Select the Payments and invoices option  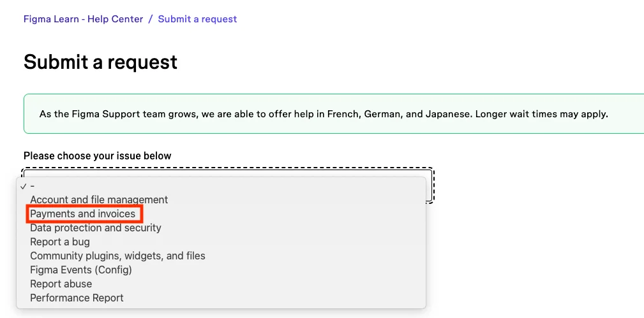(83, 213)
